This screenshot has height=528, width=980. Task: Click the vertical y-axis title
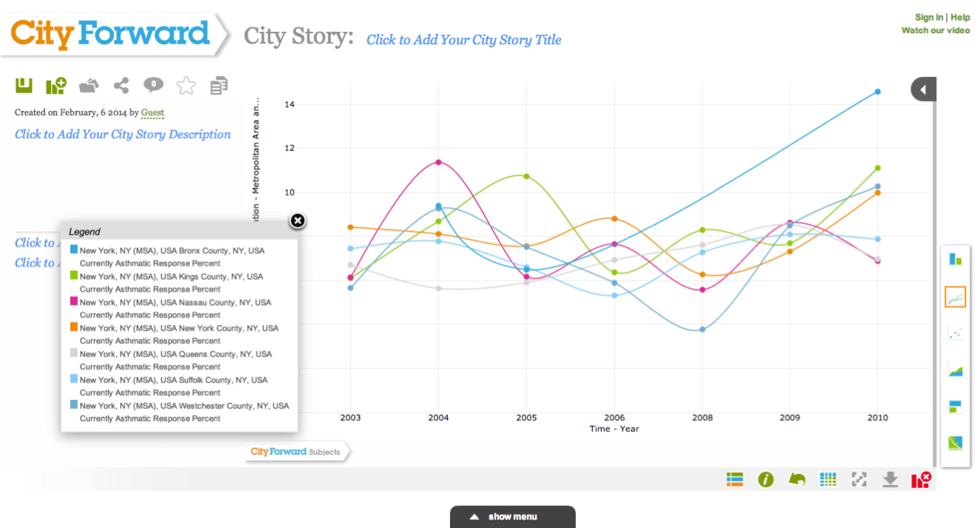tap(256, 159)
